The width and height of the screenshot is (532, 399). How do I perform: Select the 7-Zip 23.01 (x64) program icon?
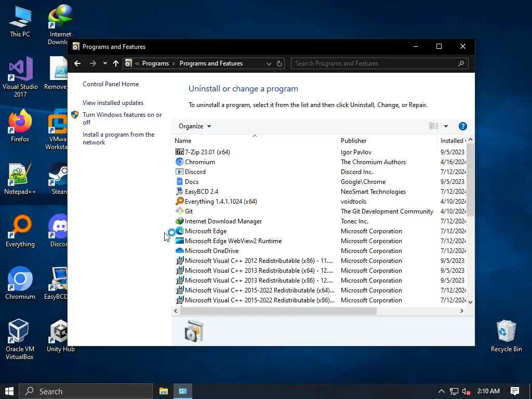pyautogui.click(x=179, y=152)
